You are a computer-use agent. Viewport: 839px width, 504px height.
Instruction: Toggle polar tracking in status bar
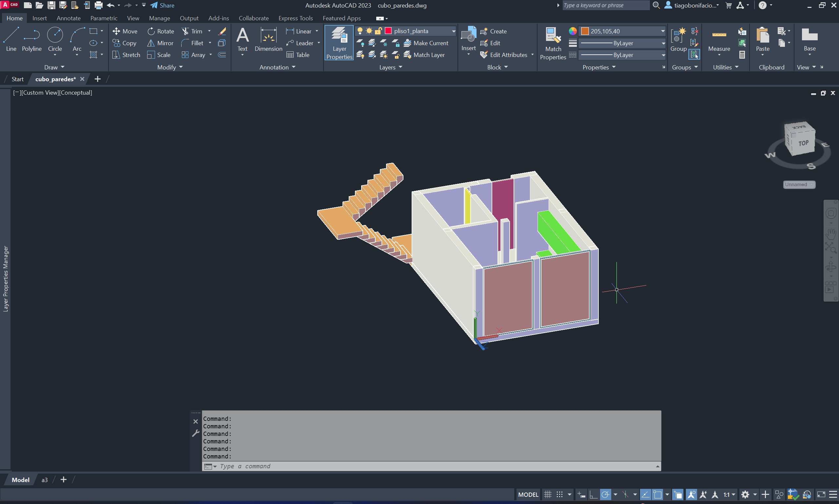[x=605, y=495]
